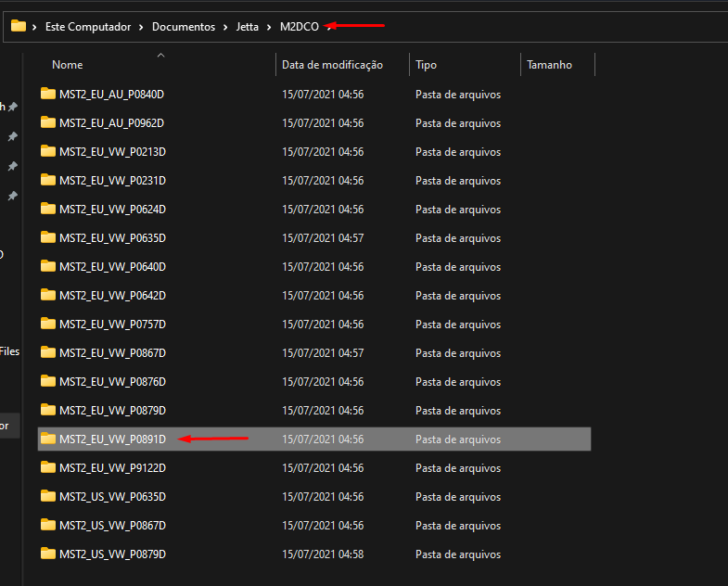Screen dimensions: 728x586
Task: Select folder name MST2_EU_VW_P0642D
Action: [x=112, y=296]
